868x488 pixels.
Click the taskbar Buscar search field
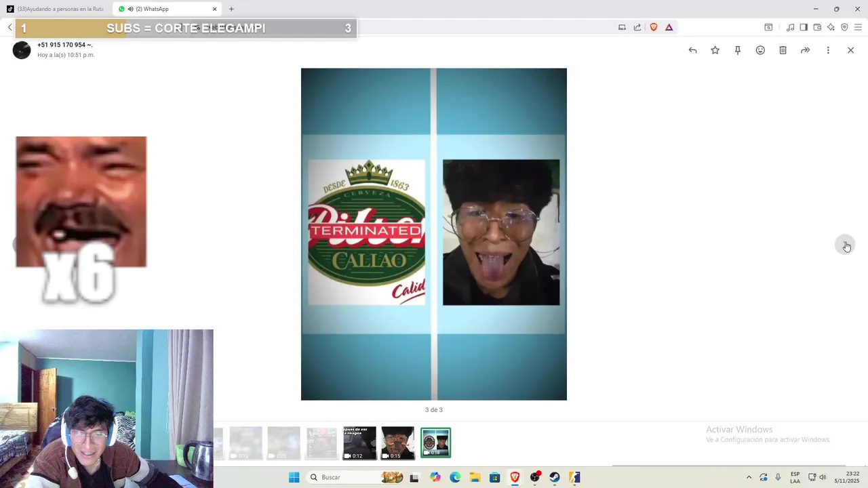point(356,477)
